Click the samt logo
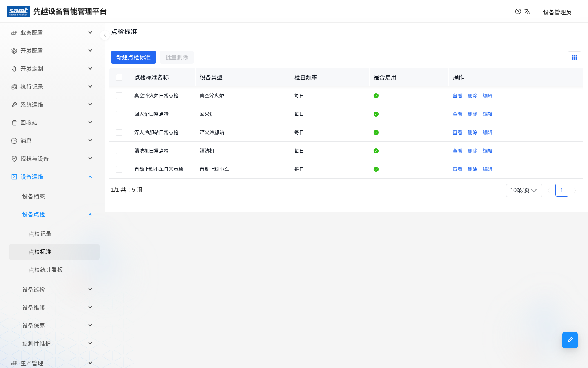588x368 pixels. 18,11
